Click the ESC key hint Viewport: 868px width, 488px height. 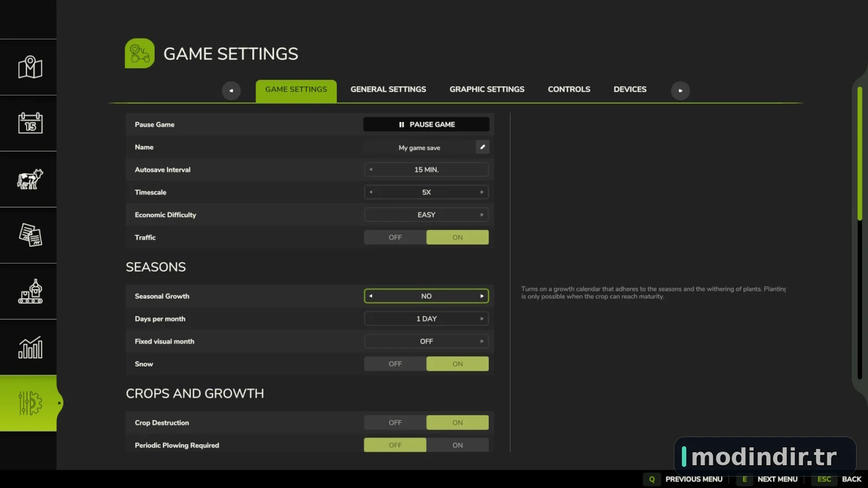coord(824,479)
